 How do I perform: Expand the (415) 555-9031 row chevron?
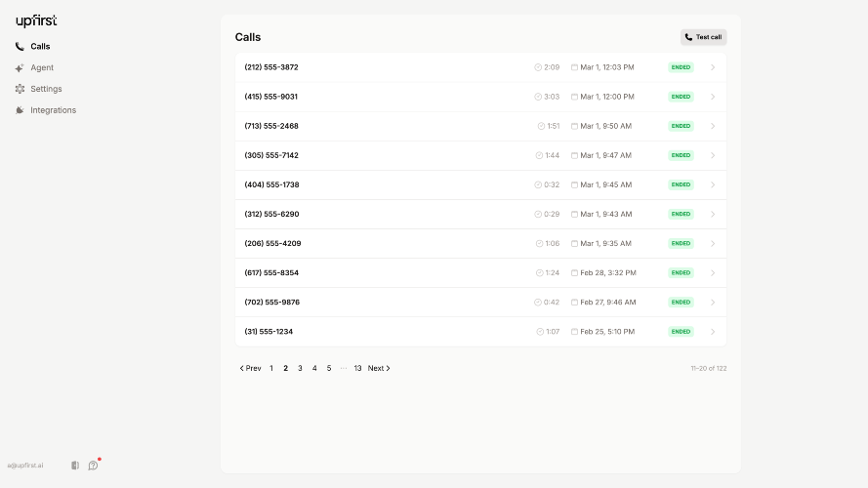[713, 97]
